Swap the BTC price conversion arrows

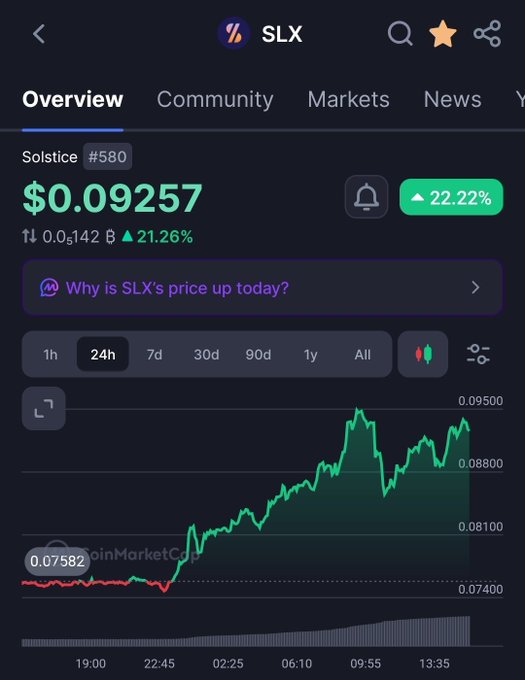[29, 236]
